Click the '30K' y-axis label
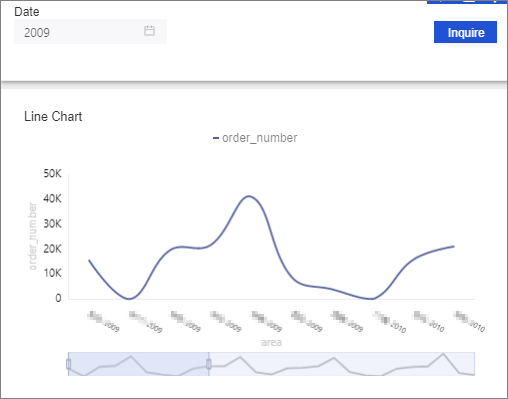Viewport: 508px width, 399px height. 53,224
